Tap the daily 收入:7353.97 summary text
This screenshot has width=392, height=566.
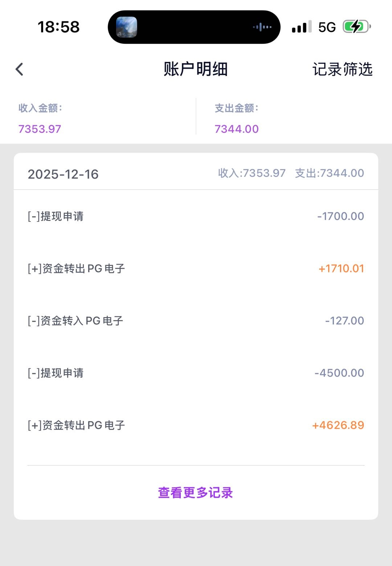click(252, 173)
